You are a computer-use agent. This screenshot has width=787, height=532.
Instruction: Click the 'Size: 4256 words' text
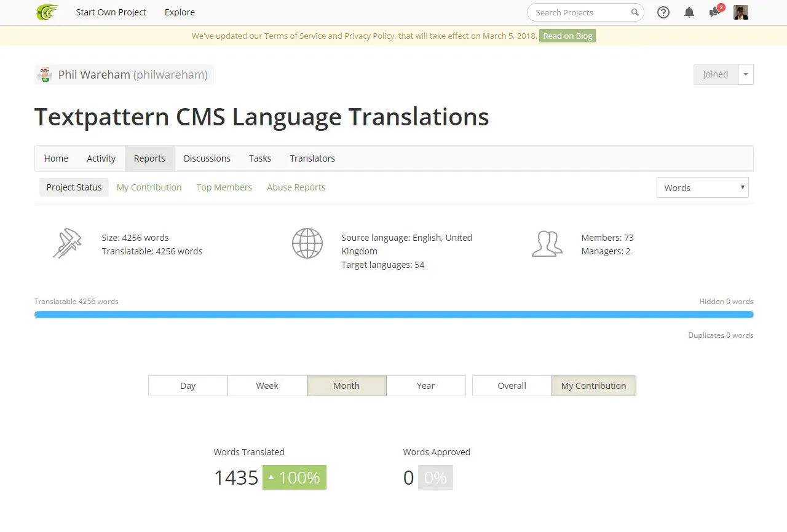tap(135, 238)
